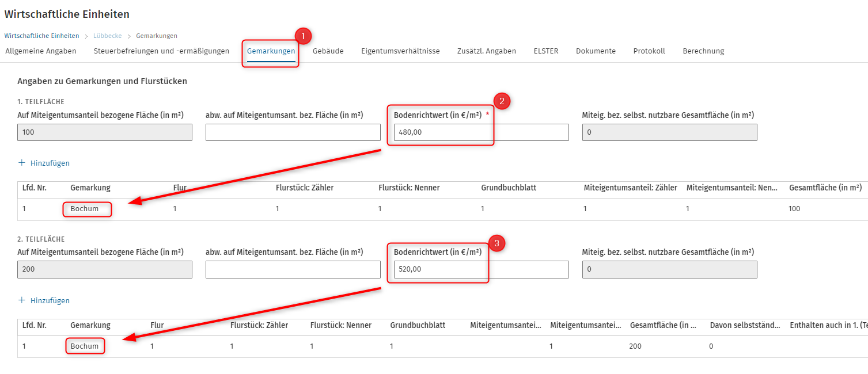The image size is (868, 374).
Task: Select the Miteigentumsanteil Fläche field showing 200
Action: tap(105, 270)
